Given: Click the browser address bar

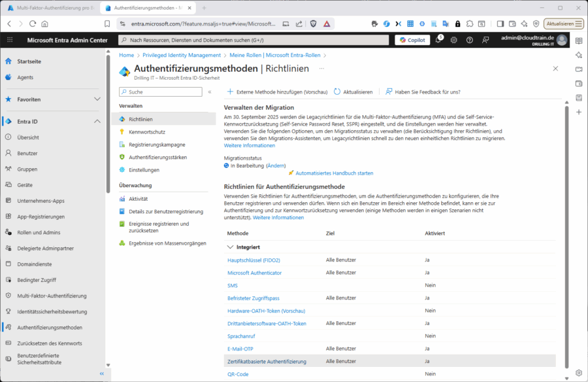Looking at the screenshot, I should 203,24.
